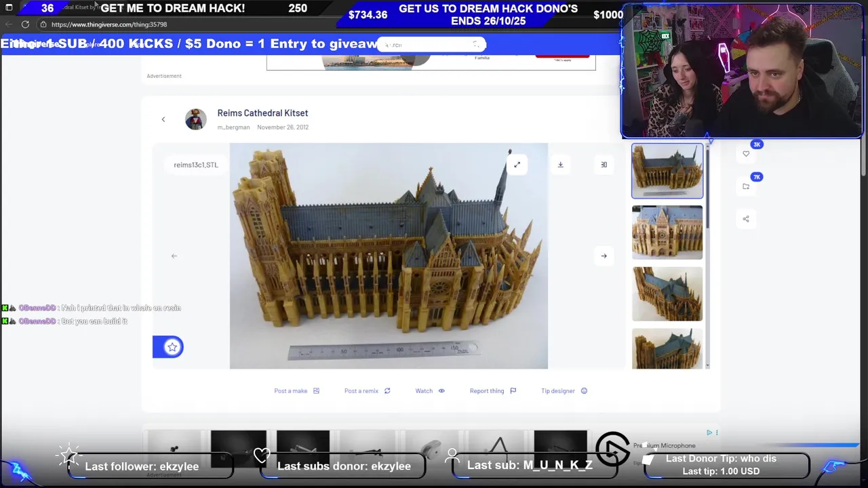Share the thing with the share icon
This screenshot has height=488, width=868.
pos(746,219)
